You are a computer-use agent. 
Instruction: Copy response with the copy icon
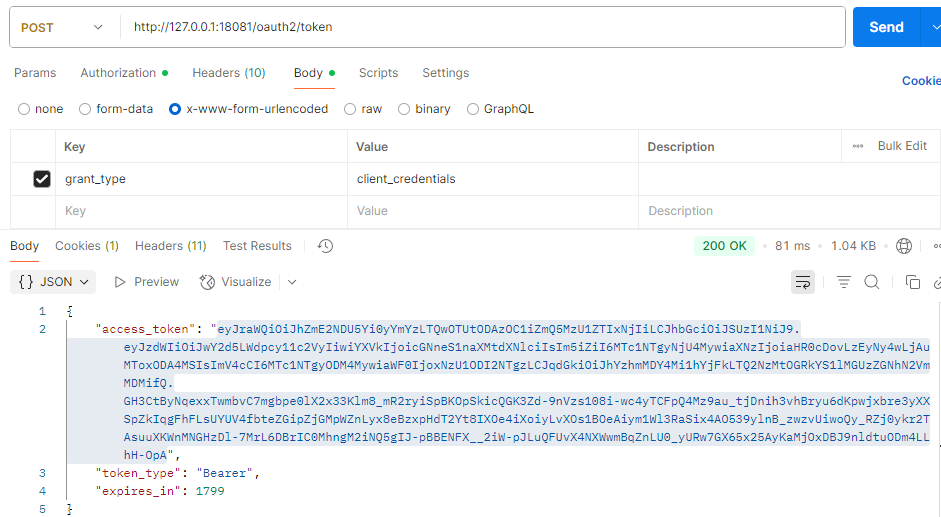(x=913, y=282)
